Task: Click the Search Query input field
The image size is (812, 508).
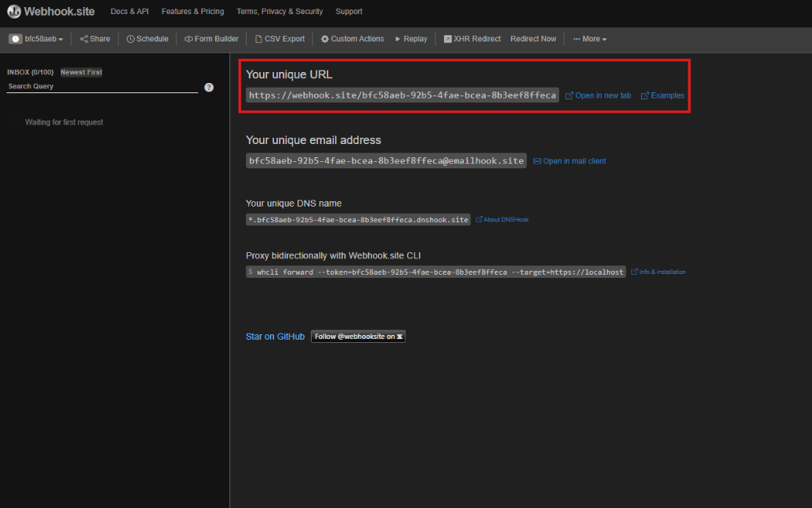Action: click(x=102, y=86)
